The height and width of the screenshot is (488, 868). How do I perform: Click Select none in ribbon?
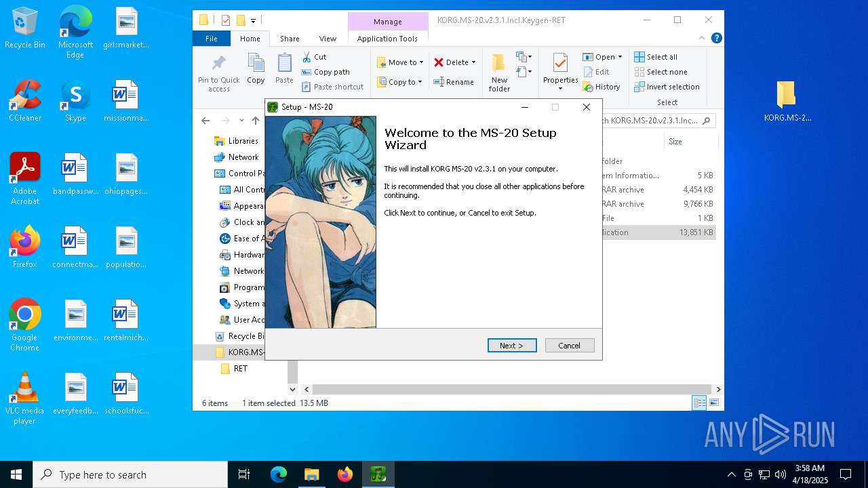click(660, 72)
